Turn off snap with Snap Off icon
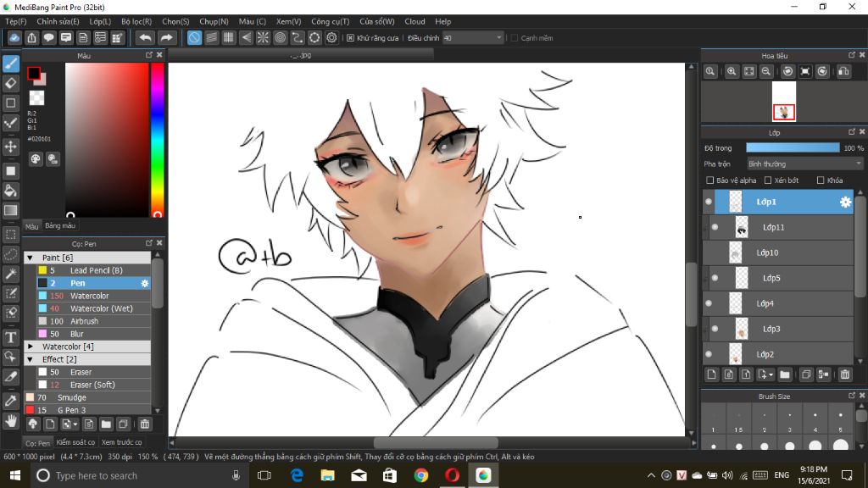 [x=194, y=37]
